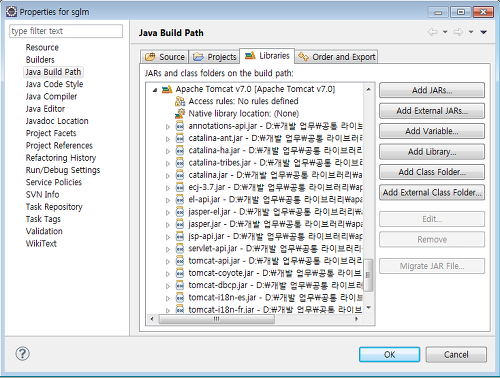Viewport: 500px width, 378px height.
Task: Open Java Compiler page
Action: [51, 96]
